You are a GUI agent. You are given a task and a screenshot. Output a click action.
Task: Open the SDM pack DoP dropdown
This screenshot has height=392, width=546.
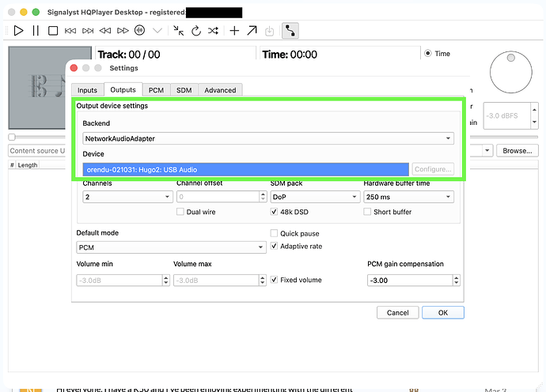coord(315,197)
